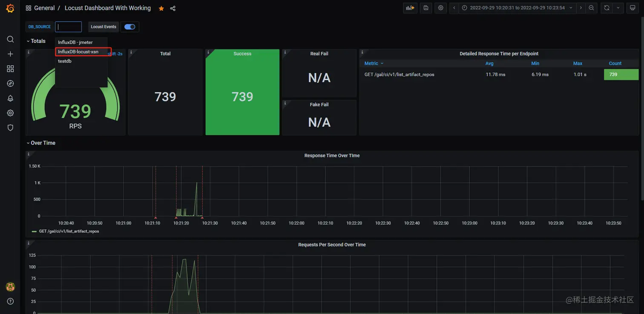Toggle the Locust Events switch
Screen dimensions: 644x314
pos(130,27)
